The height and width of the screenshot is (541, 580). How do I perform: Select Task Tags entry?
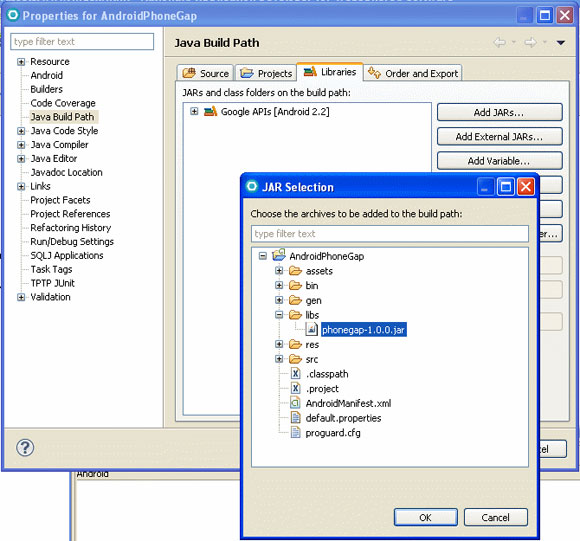tap(51, 269)
